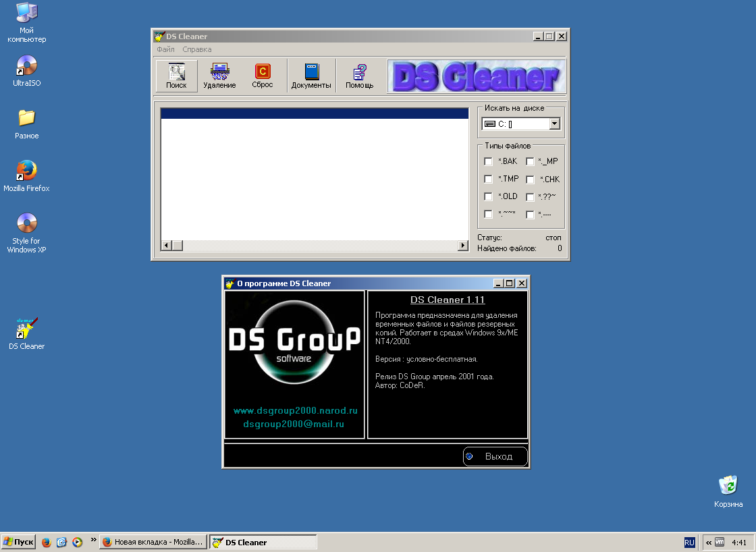756x552 pixels.
Task: Open the Справка menu
Action: (196, 49)
